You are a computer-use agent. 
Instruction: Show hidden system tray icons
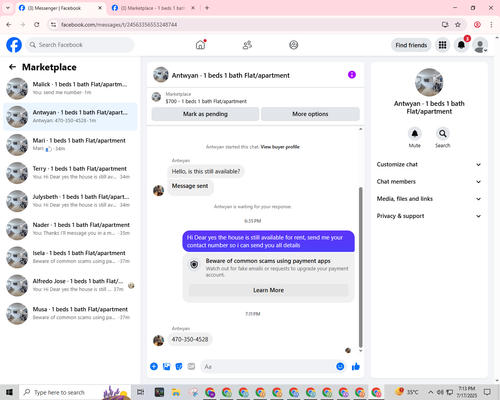click(431, 392)
